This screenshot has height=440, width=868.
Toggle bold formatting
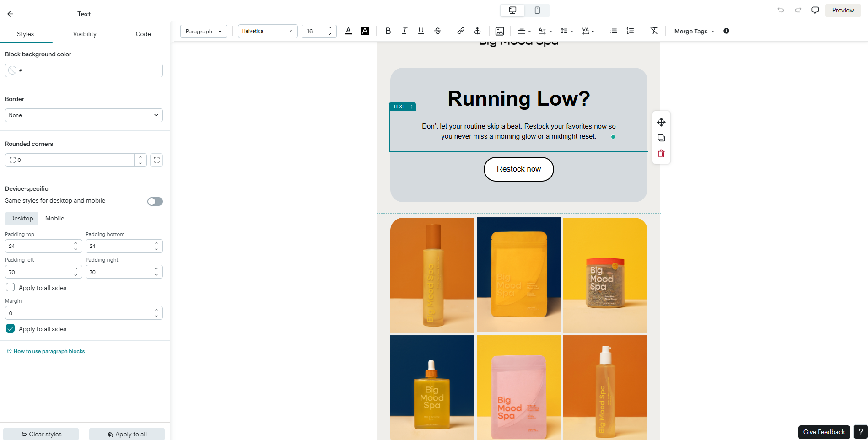click(388, 31)
